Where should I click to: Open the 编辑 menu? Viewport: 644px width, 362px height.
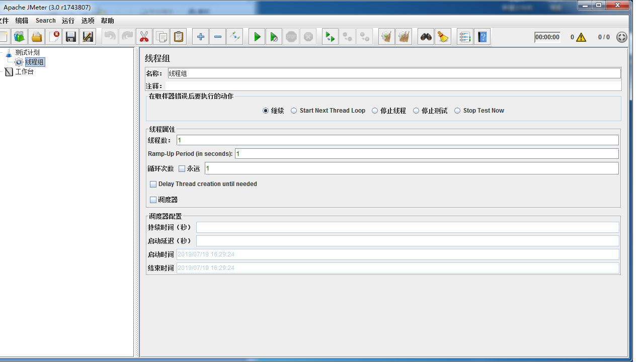(x=22, y=21)
